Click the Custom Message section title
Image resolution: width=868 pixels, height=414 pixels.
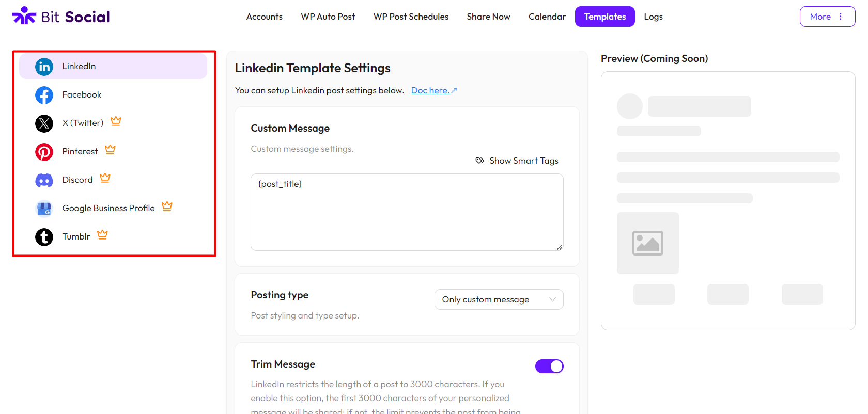click(x=290, y=129)
